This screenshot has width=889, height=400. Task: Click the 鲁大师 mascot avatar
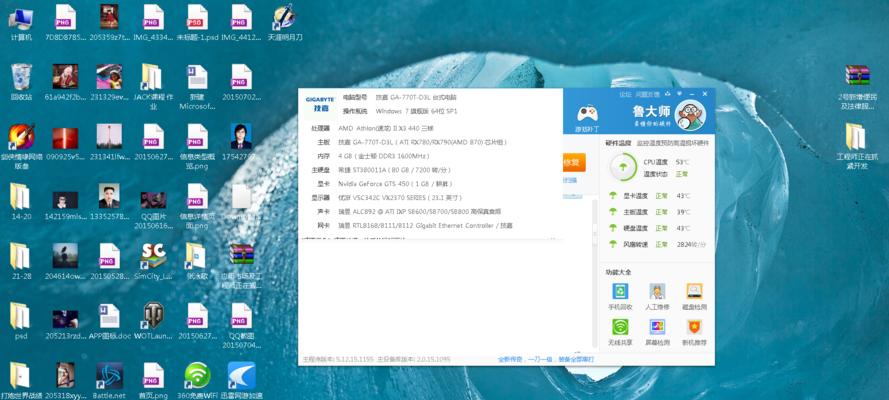pos(690,115)
